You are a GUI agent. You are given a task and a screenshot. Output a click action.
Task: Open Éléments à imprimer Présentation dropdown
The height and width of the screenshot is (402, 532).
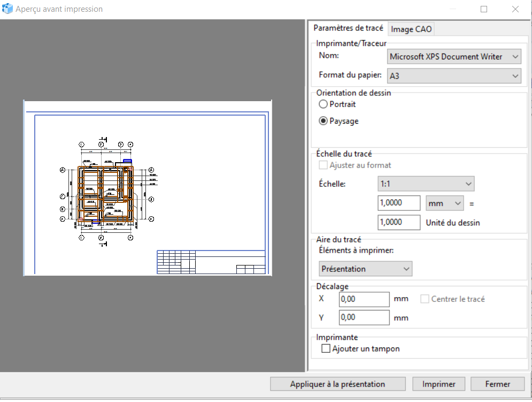[x=366, y=269]
